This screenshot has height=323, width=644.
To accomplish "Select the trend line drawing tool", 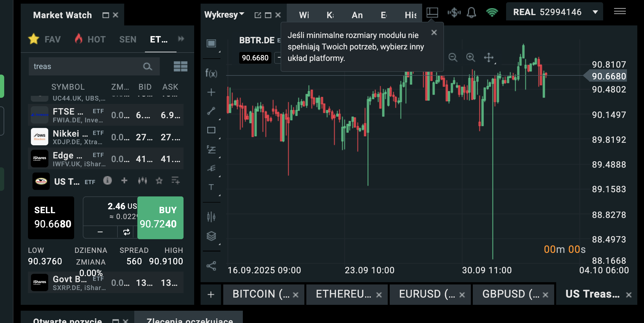I will click(211, 111).
